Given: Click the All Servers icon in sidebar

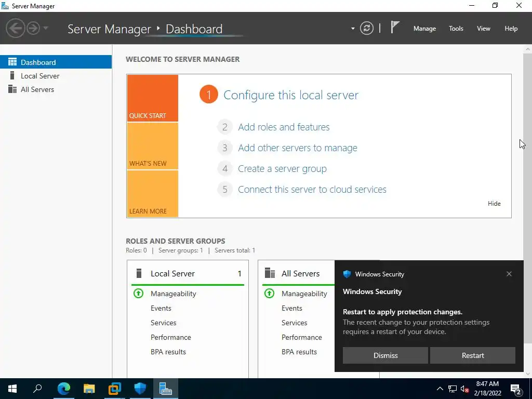Looking at the screenshot, I should [12, 89].
